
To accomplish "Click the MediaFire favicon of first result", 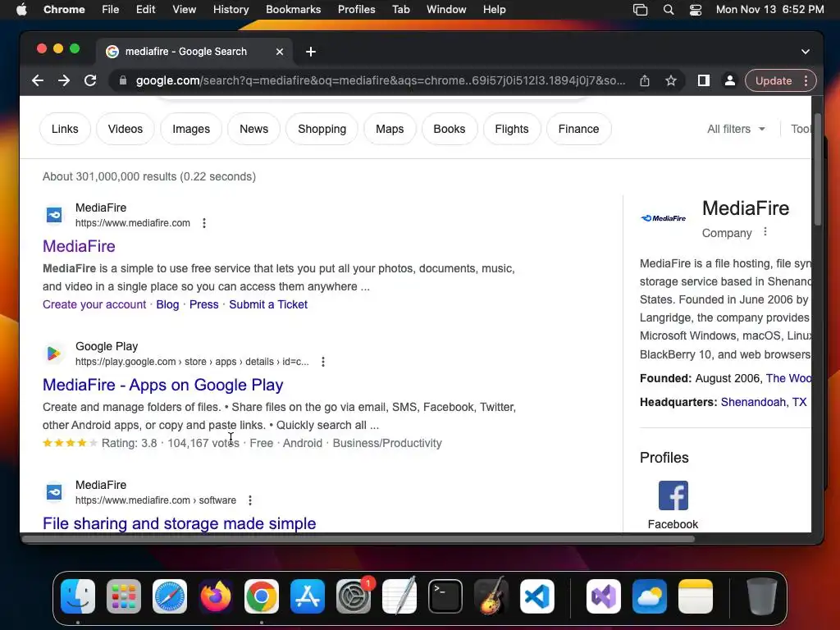I will click(x=54, y=215).
